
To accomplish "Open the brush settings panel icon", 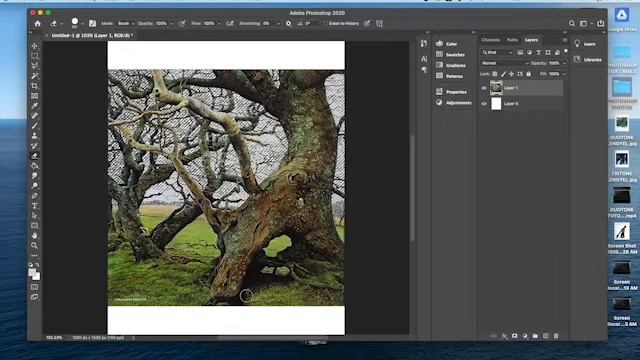I will [93, 24].
